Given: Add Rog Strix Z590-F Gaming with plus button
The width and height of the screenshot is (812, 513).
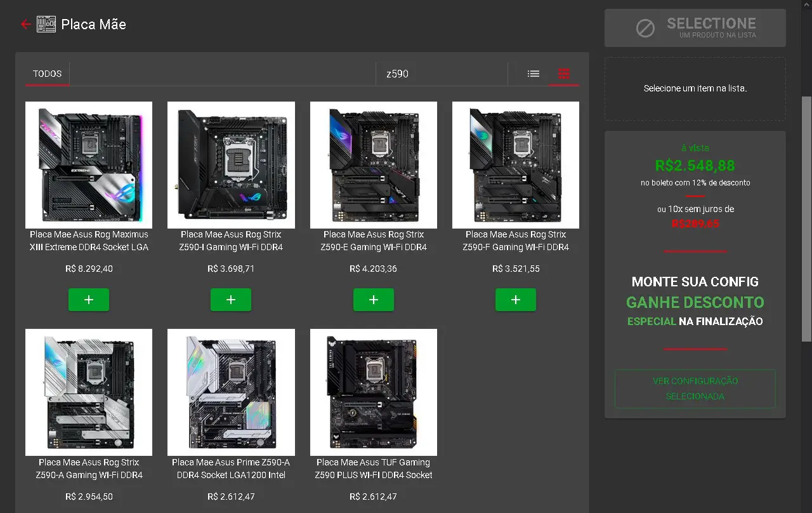Looking at the screenshot, I should [516, 300].
